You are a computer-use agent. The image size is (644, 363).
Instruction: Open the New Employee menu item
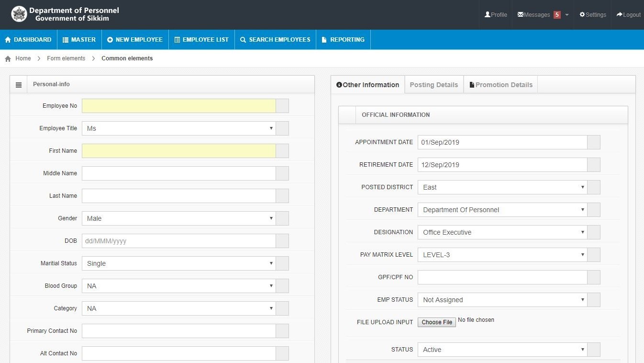pyautogui.click(x=135, y=40)
